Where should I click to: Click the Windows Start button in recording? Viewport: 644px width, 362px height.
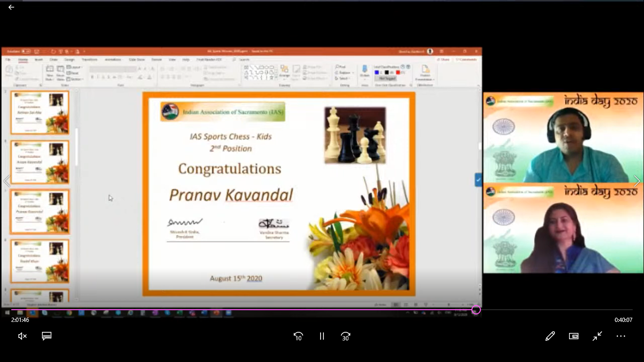pyautogui.click(x=8, y=313)
